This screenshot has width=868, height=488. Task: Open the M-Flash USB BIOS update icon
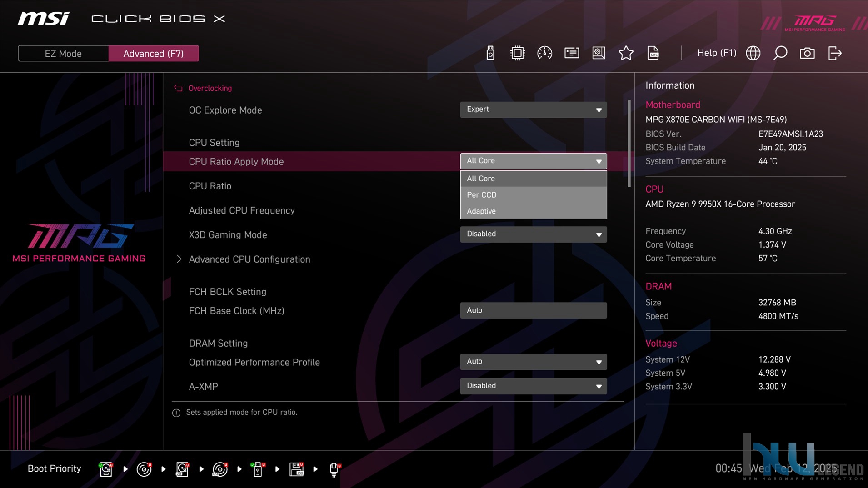[x=490, y=53]
